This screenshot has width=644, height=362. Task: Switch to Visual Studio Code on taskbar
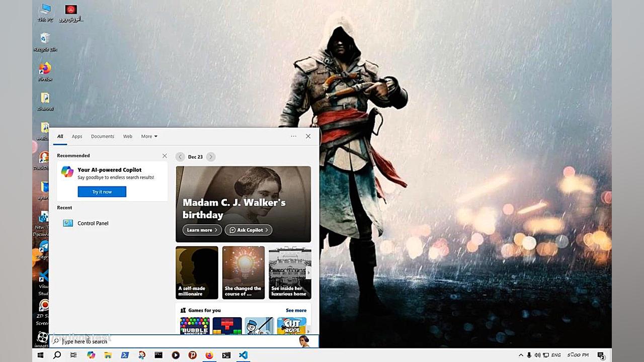(x=243, y=355)
